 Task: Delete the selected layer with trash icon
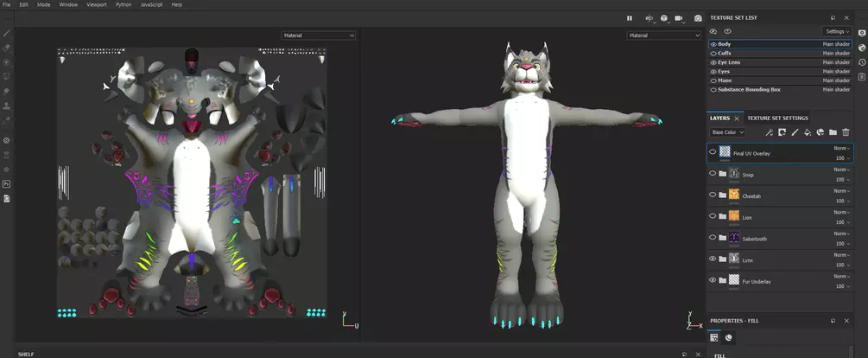click(x=846, y=132)
